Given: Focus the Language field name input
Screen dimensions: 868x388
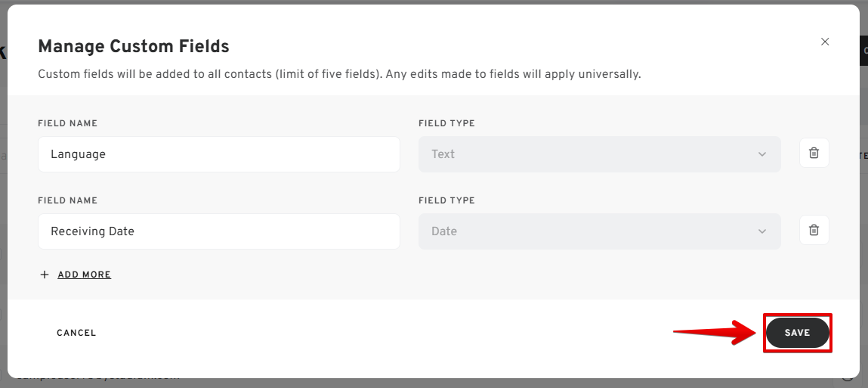Looking at the screenshot, I should pos(218,154).
